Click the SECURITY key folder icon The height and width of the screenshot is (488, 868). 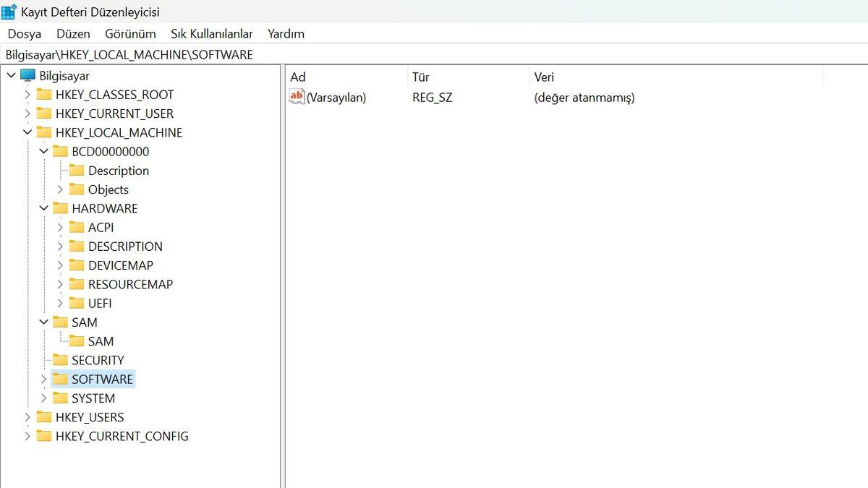coord(61,360)
